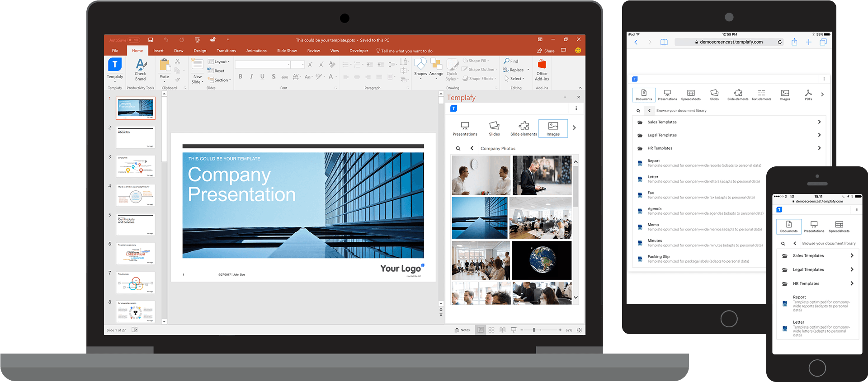Click the zoom in plus button
Image resolution: width=868 pixels, height=382 pixels.
(x=560, y=330)
